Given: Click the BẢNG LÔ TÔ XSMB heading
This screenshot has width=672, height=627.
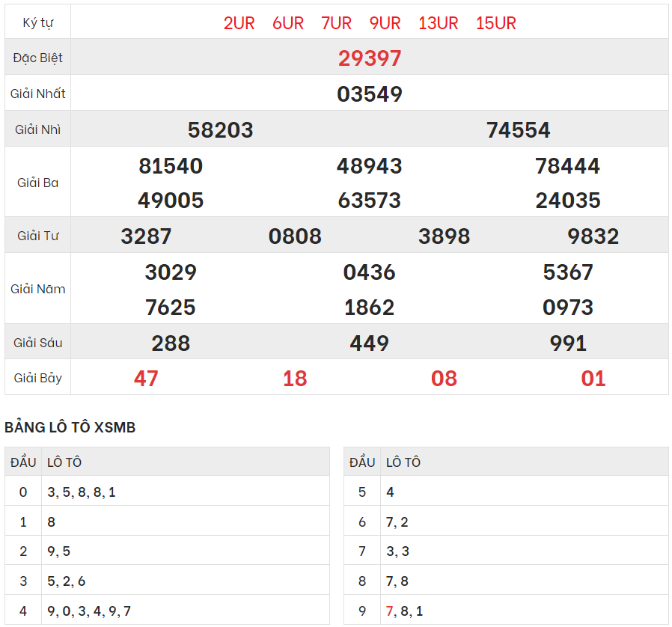Looking at the screenshot, I should pos(70,427).
